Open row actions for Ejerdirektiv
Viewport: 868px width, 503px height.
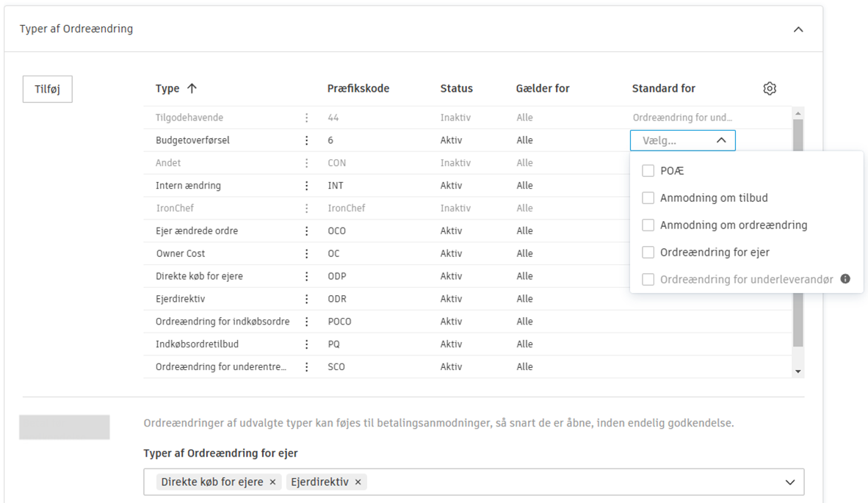[x=307, y=299]
